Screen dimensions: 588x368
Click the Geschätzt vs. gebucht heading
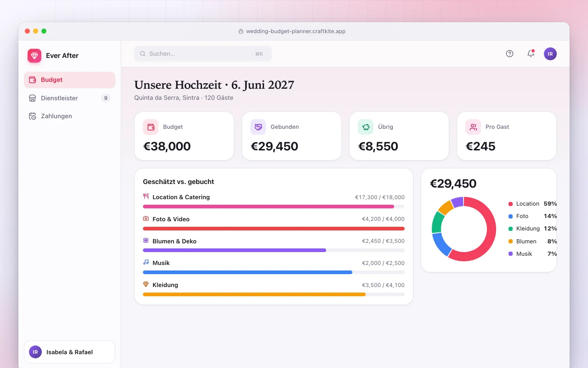tap(179, 182)
